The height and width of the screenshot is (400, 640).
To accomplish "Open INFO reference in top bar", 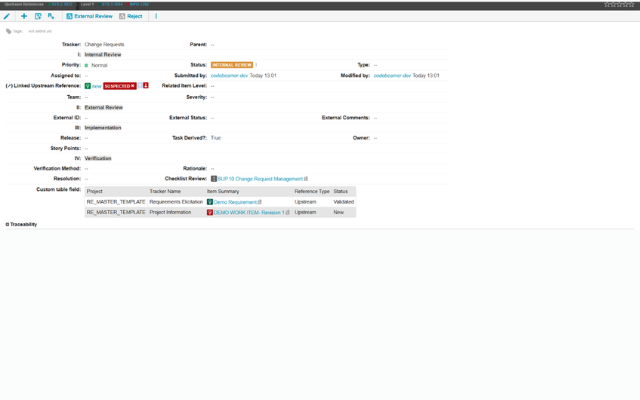I will (138, 4).
